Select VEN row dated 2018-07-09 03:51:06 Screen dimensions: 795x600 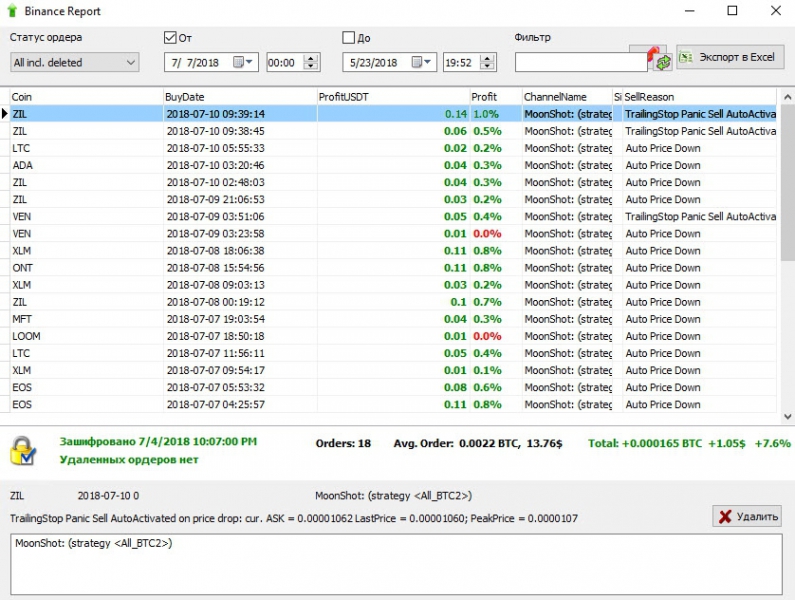coord(393,217)
